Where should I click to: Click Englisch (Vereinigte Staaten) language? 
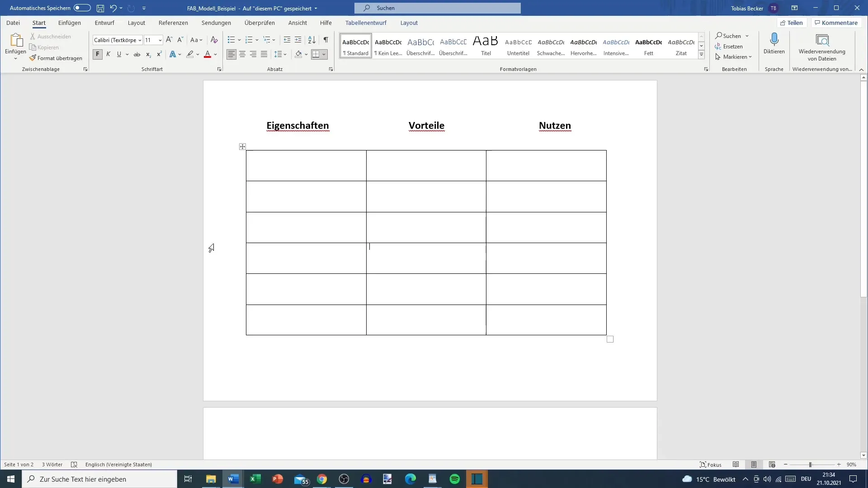[x=118, y=465]
